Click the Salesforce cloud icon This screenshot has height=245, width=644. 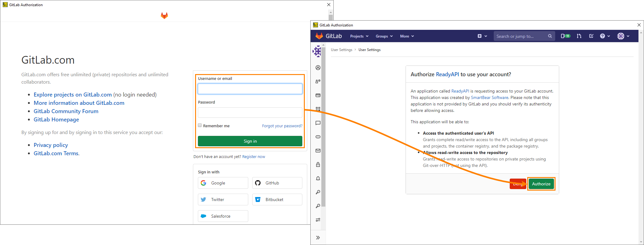(x=203, y=216)
